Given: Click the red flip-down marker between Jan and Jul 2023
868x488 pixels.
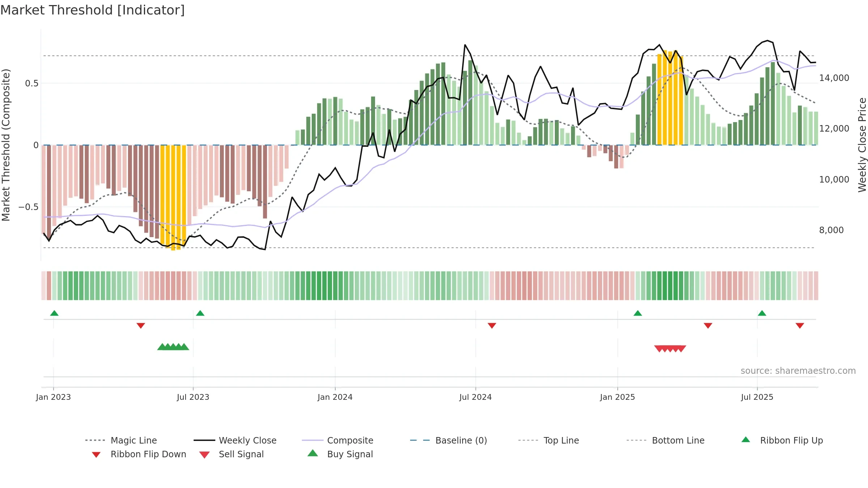Looking at the screenshot, I should [x=141, y=326].
